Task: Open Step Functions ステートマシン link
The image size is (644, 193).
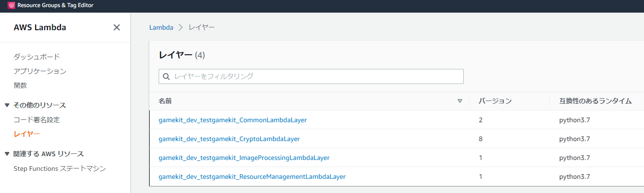Action: click(x=60, y=168)
